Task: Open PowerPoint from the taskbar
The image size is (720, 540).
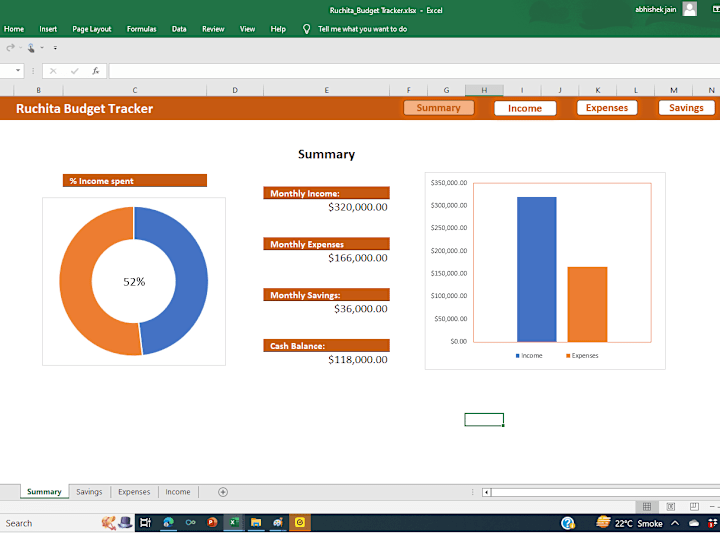Action: 212,523
